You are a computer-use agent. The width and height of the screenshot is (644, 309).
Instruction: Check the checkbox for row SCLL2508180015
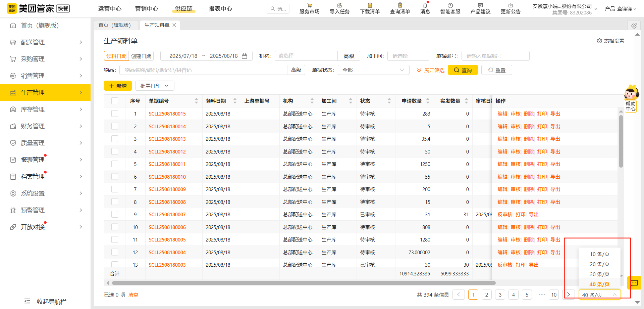click(x=115, y=114)
